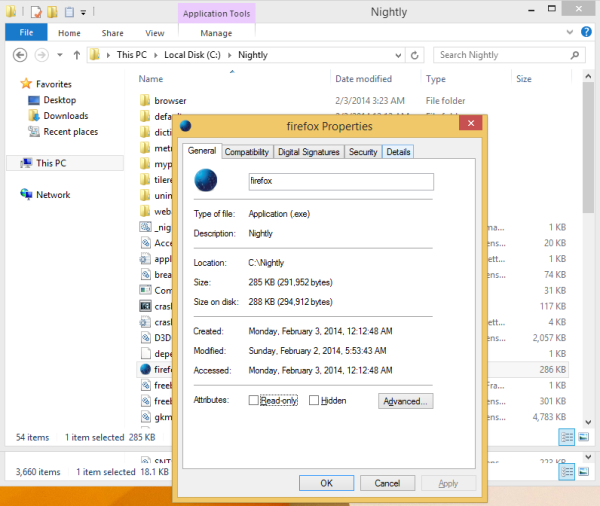Open the Customize Quick Access Toolbar arrow
600x506 pixels.
tap(83, 13)
